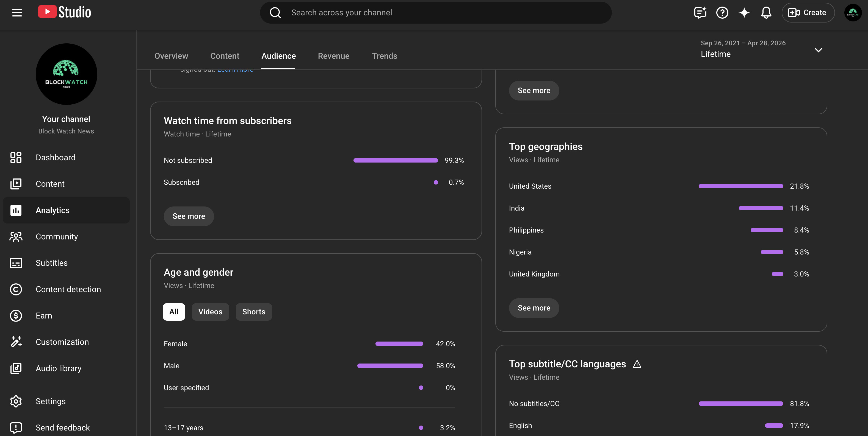Click See more under Top geographies
The height and width of the screenshot is (436, 868).
[x=534, y=308]
